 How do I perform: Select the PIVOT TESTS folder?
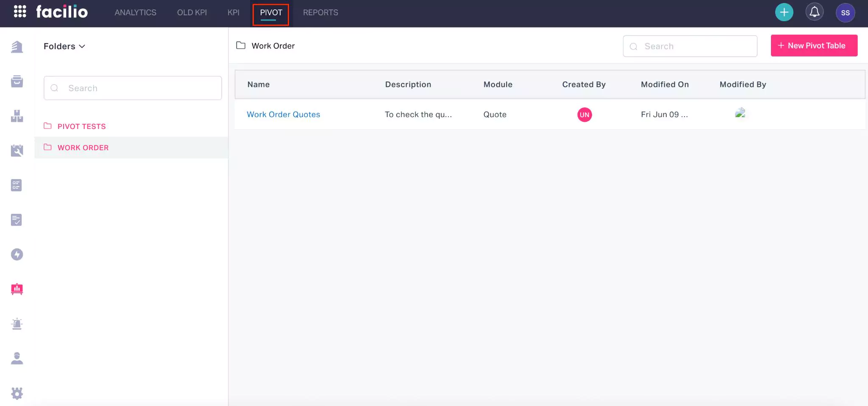pos(131,126)
